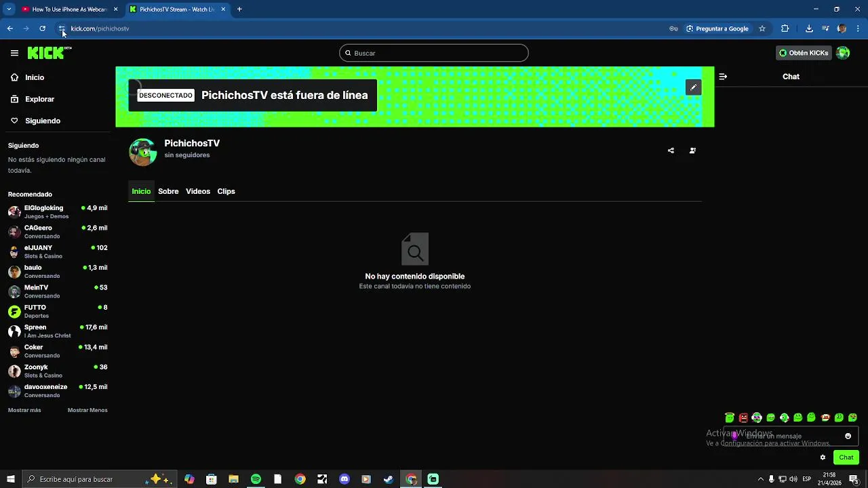868x488 pixels.
Task: Focus the Windows taskbar search box
Action: [x=98, y=479]
